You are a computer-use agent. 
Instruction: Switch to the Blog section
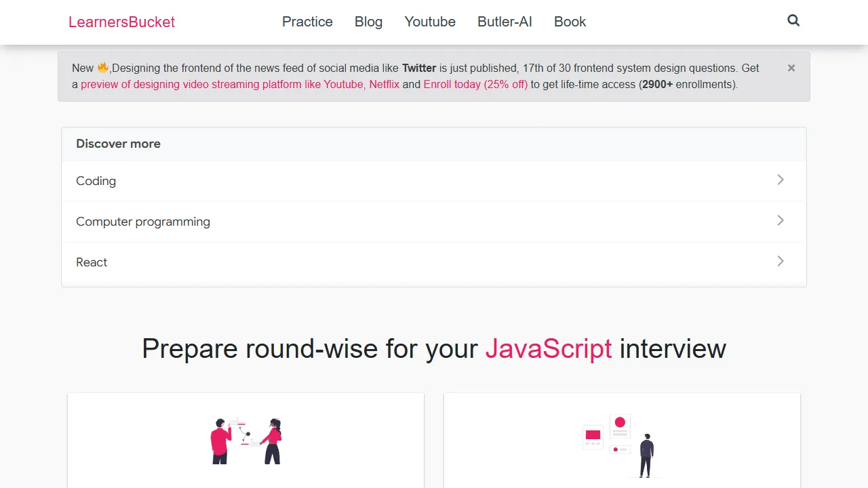tap(368, 22)
